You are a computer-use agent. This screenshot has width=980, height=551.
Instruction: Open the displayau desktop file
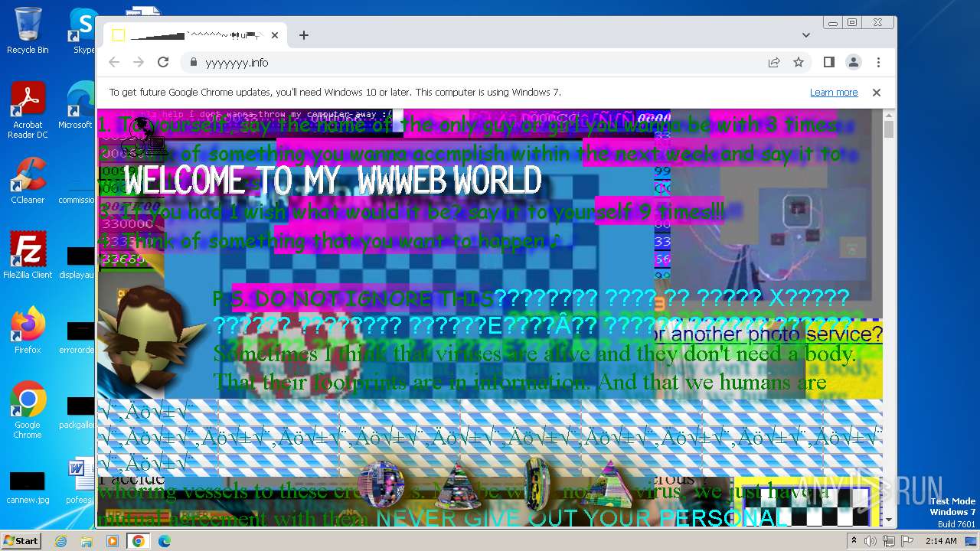77,263
